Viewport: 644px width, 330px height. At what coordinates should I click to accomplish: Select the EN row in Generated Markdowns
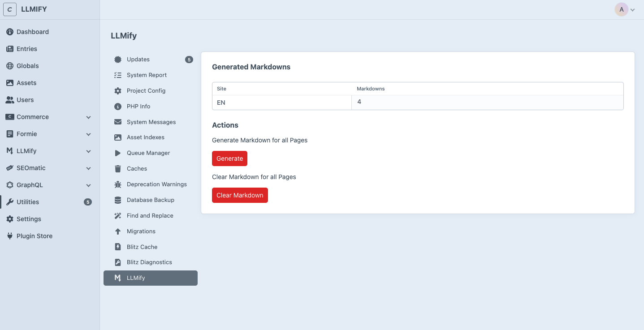tap(282, 103)
